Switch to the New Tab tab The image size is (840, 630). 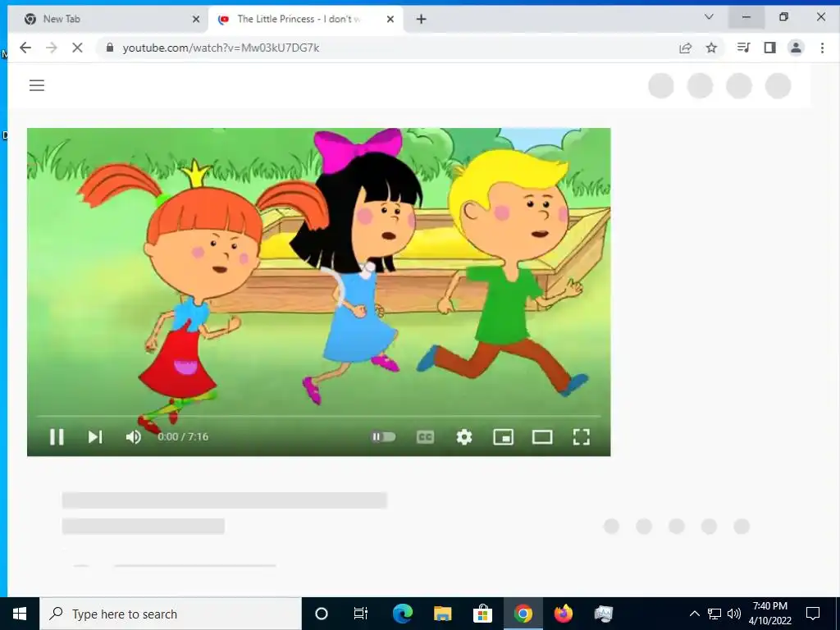(107, 20)
